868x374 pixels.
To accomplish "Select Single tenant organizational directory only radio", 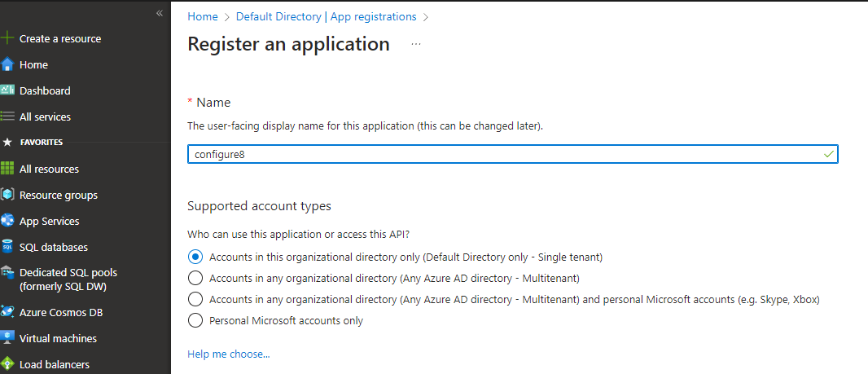I will tap(195, 257).
